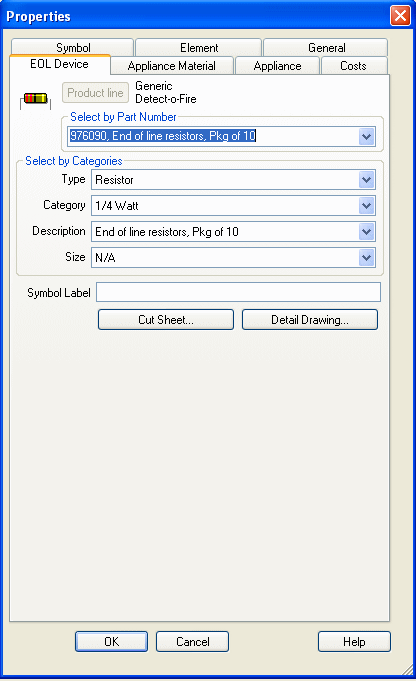Click the resistor symbol icon
416x681 pixels.
click(36, 99)
